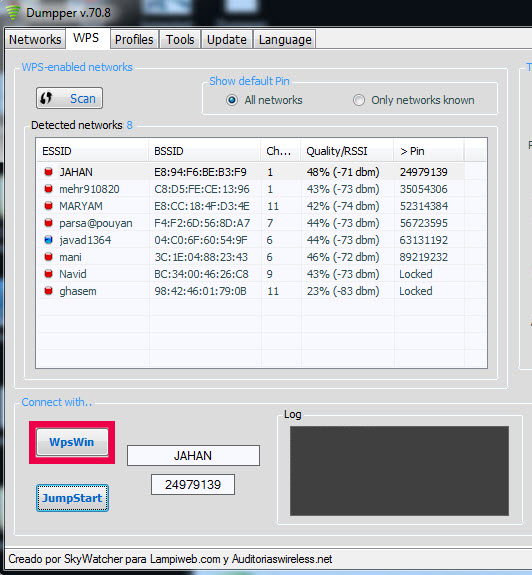This screenshot has height=575, width=532.
Task: Click quality 42% (-74 dbm)
Action: [343, 206]
